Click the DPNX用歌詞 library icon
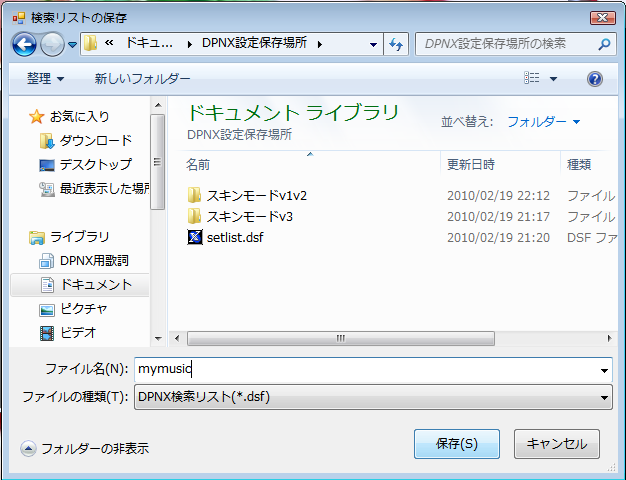This screenshot has height=480, width=626. coord(46,261)
